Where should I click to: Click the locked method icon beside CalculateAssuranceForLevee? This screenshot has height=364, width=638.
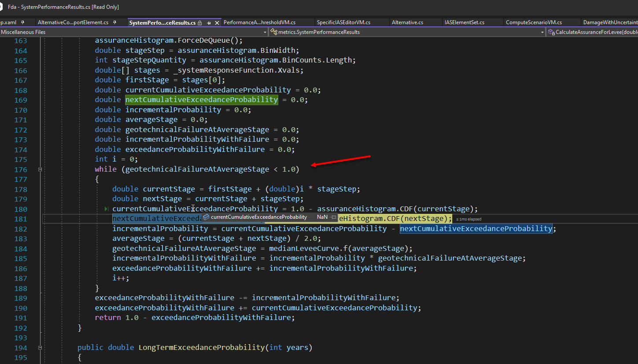[550, 32]
